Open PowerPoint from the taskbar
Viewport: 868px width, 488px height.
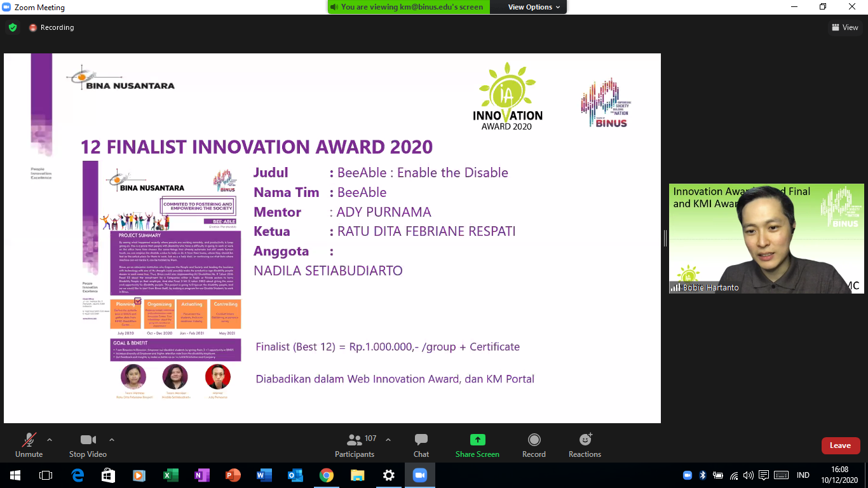click(x=233, y=475)
